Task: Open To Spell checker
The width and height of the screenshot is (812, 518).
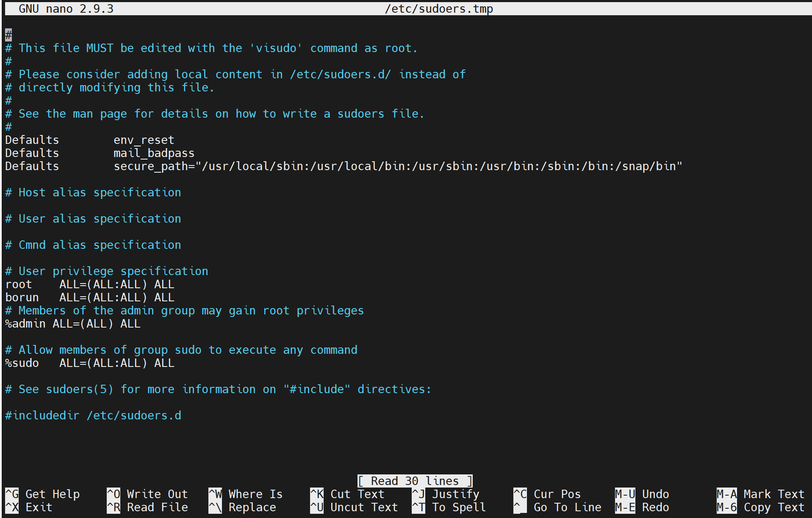Action: tap(449, 507)
